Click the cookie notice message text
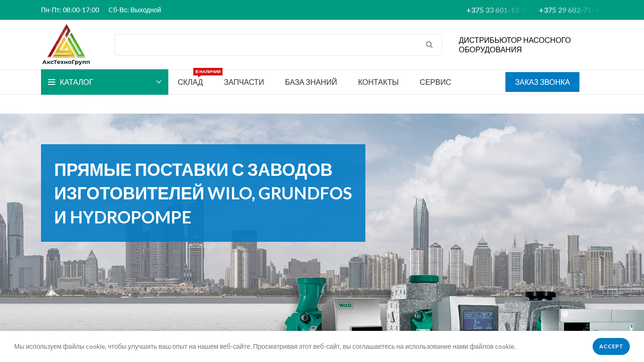The width and height of the screenshot is (644, 362). [265, 346]
